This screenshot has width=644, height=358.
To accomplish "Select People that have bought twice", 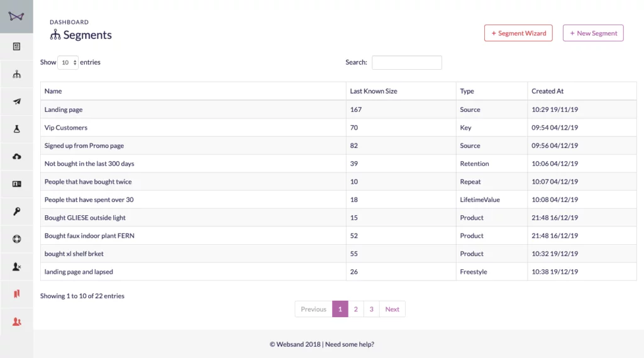I will 88,182.
